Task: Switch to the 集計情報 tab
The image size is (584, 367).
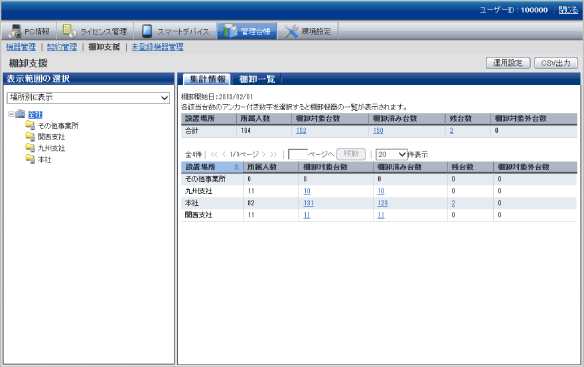Action: click(207, 79)
